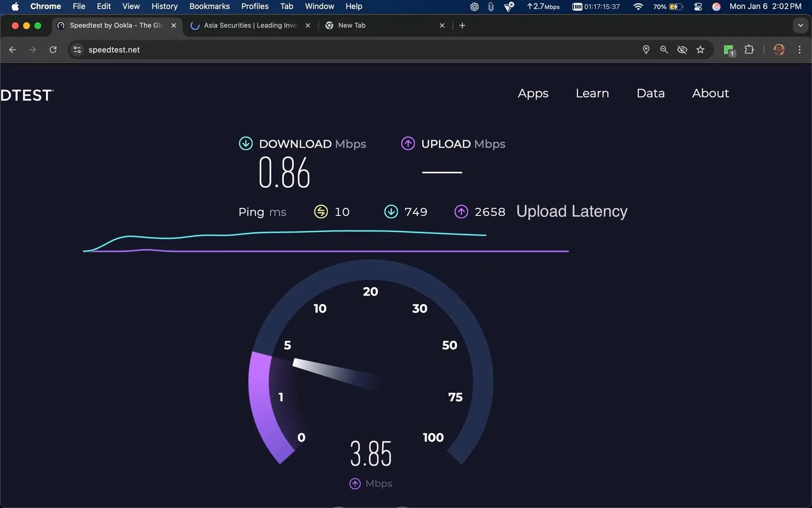Click the Chrome profile avatar
Viewport: 812px width, 508px height.
[x=779, y=49]
